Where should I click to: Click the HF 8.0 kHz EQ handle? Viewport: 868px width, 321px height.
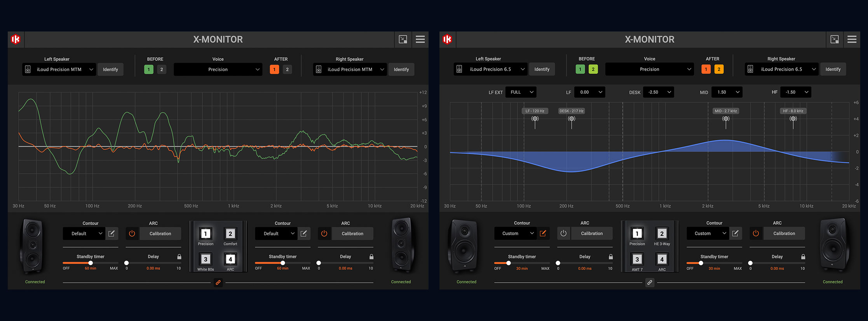[793, 119]
